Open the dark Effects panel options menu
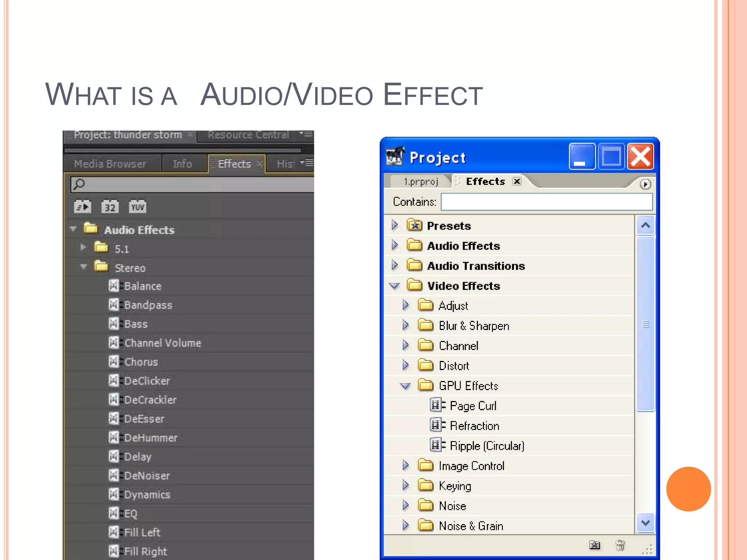747x560 pixels. point(307,162)
